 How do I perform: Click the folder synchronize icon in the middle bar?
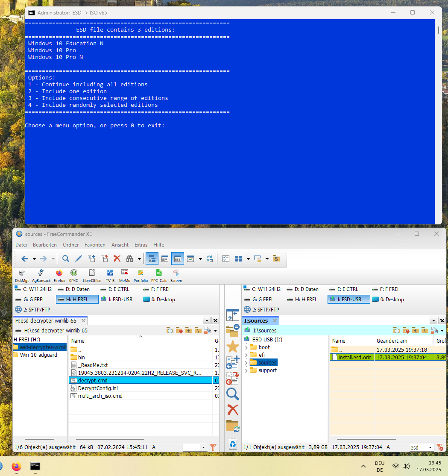(x=233, y=426)
